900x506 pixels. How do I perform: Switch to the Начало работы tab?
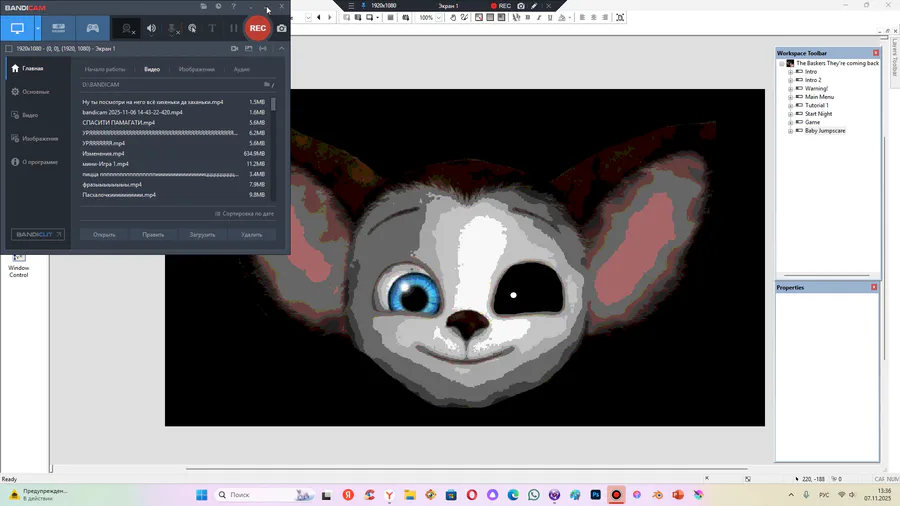(104, 69)
